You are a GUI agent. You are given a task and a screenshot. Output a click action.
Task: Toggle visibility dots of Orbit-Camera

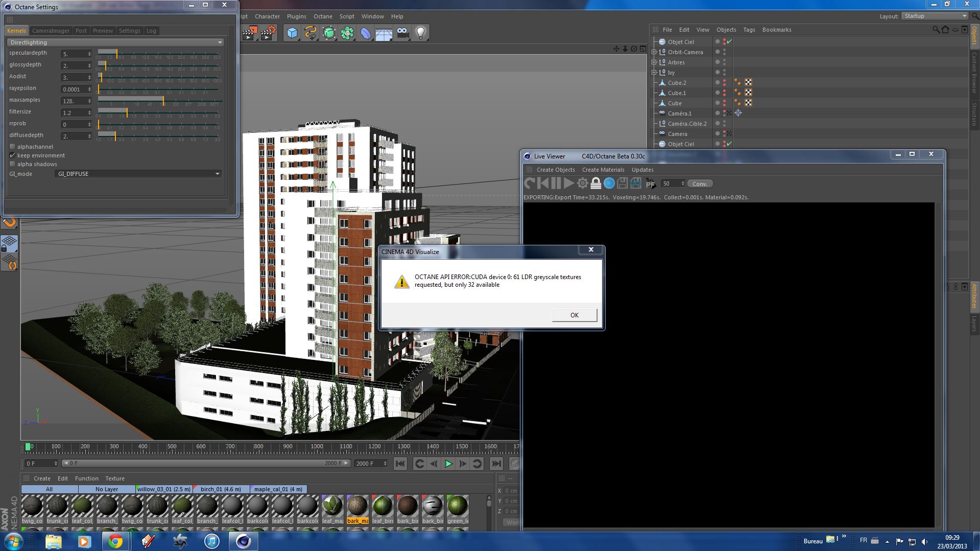tap(724, 52)
